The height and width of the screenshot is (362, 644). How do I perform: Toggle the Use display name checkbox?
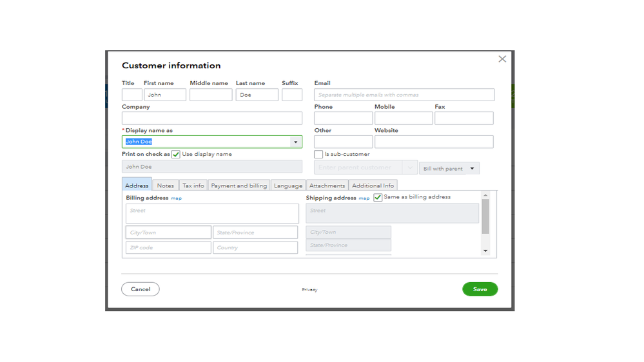(x=176, y=155)
